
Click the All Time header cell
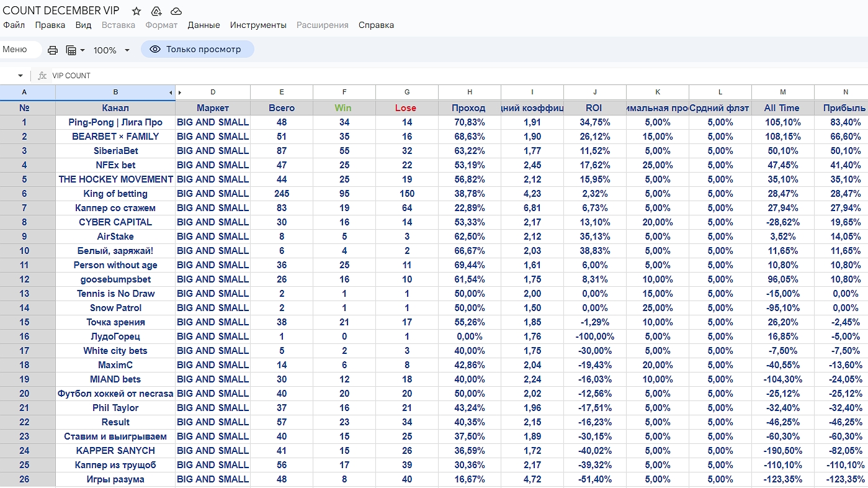tap(782, 108)
